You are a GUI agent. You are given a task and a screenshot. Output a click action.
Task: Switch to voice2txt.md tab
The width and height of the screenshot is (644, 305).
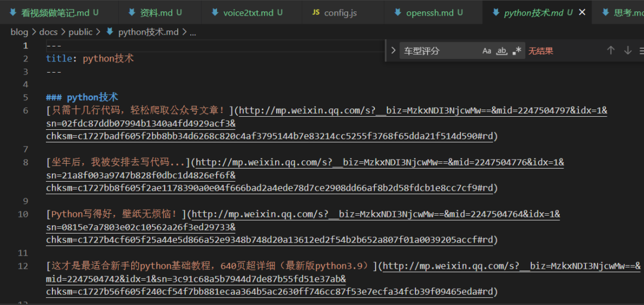coord(252,13)
